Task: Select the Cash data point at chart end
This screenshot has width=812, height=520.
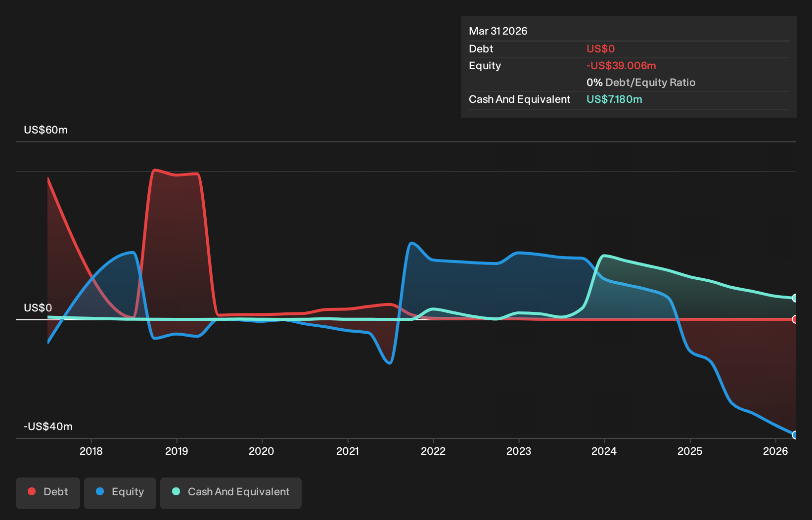Action: pos(795,298)
